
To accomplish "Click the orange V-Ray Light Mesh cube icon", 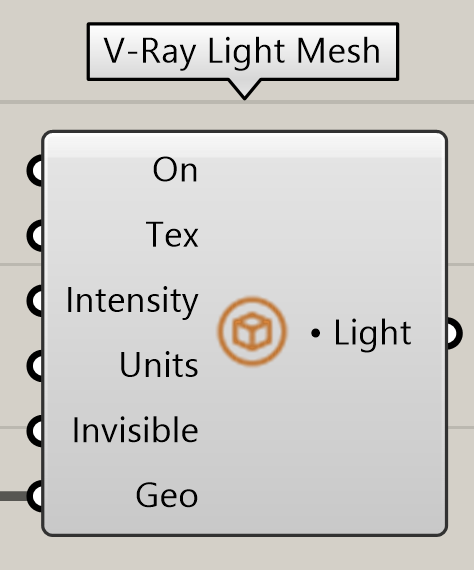I will 252,331.
